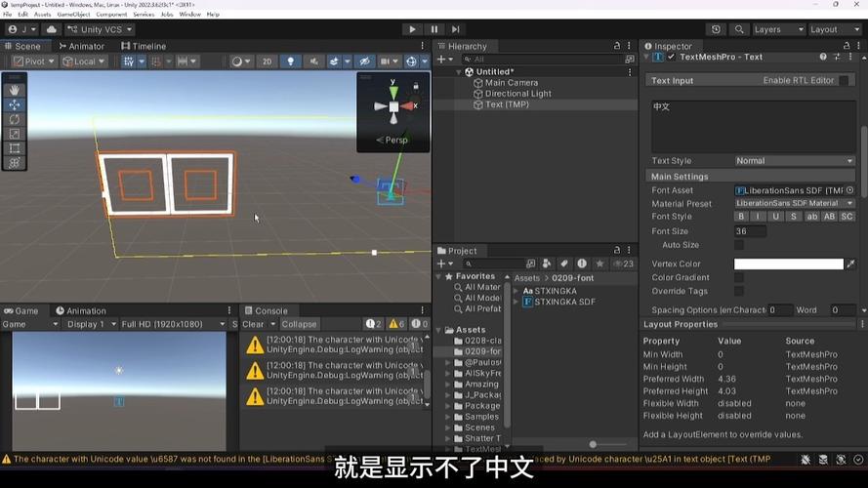
Task: Lock the Hierarchy panel
Action: pyautogui.click(x=617, y=46)
